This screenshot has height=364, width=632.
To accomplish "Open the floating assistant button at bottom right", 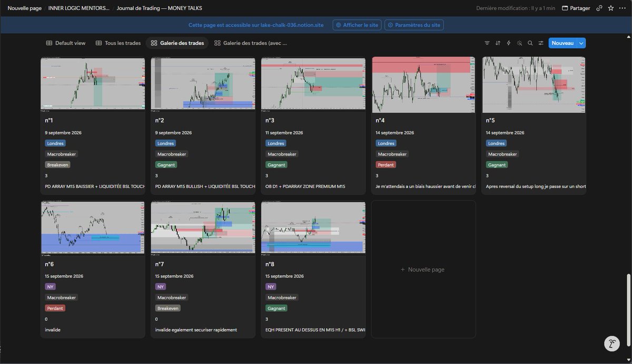I will point(611,343).
